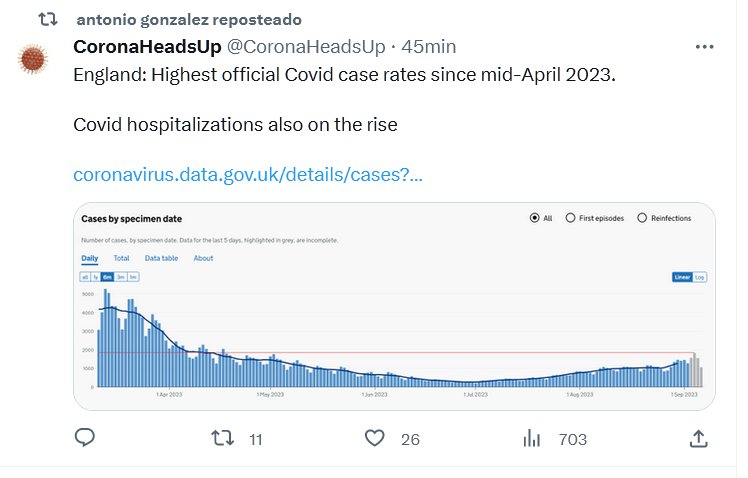
Task: Choose the Reinfections radio button
Action: pos(641,218)
